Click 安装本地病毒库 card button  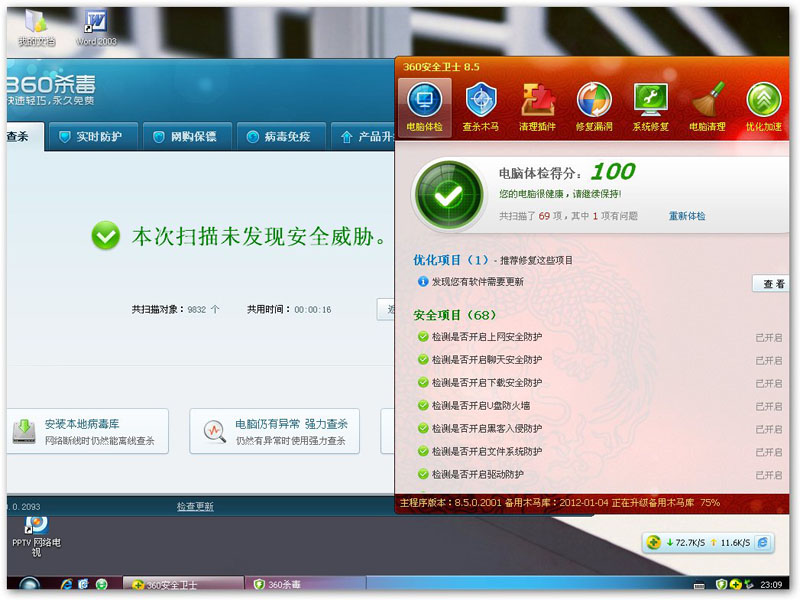pos(88,431)
